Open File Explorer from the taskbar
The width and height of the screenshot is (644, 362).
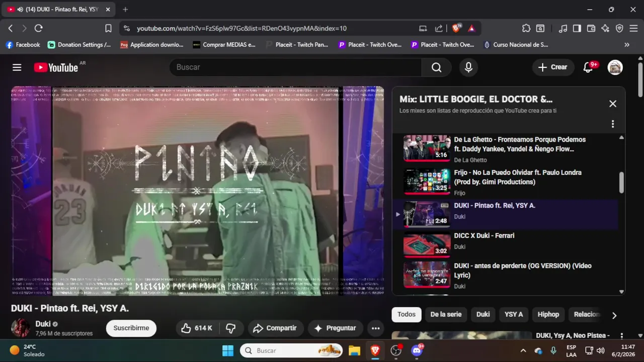point(355,350)
